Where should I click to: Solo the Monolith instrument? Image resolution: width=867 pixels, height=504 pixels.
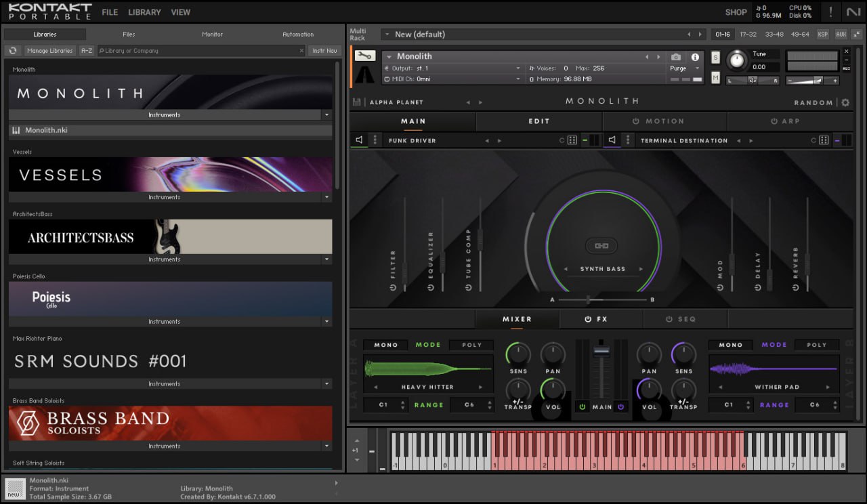click(715, 58)
